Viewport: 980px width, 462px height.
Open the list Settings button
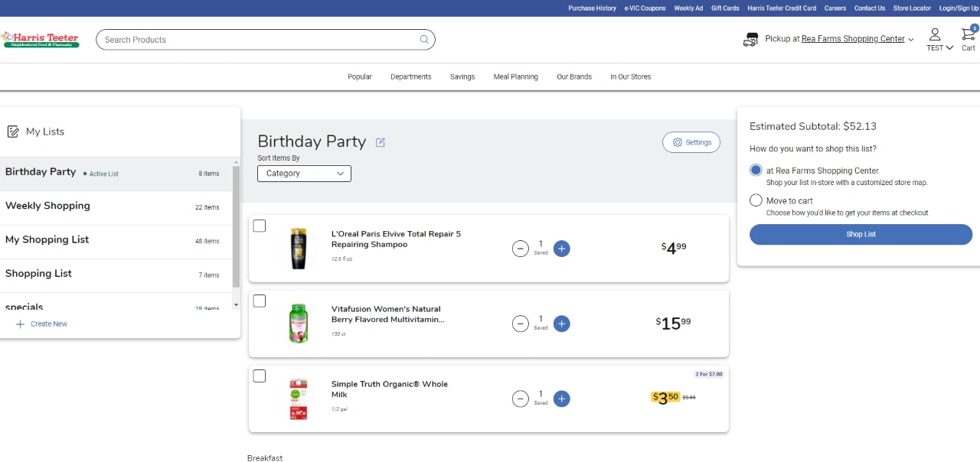(691, 142)
